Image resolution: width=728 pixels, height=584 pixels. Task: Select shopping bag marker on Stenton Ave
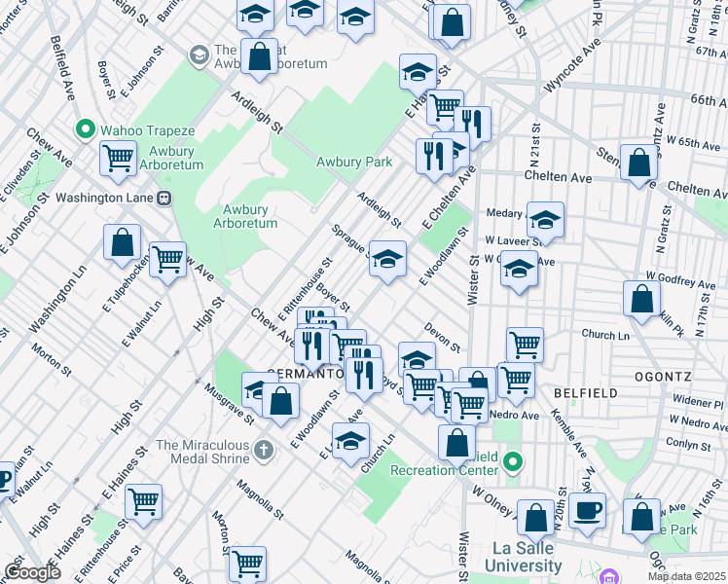638,163
